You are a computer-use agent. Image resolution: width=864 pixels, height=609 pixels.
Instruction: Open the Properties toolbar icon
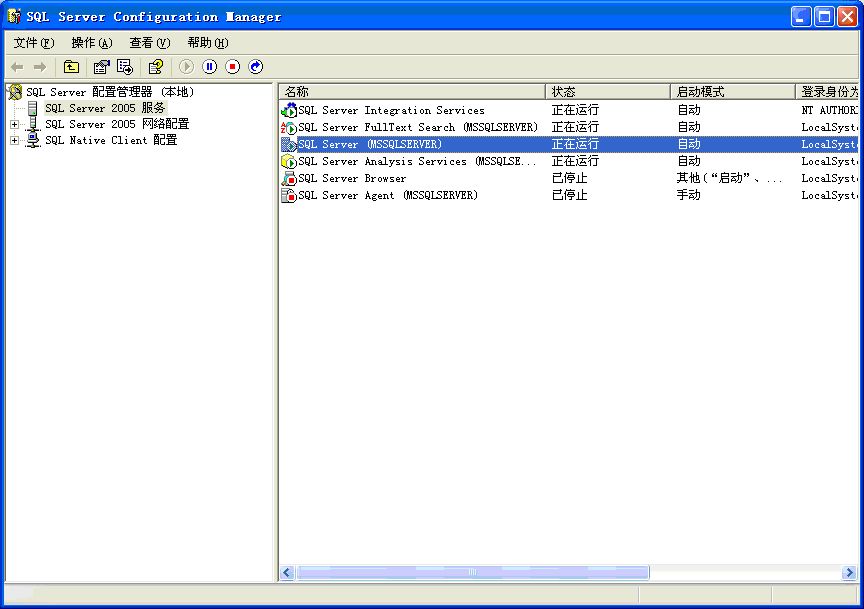(101, 67)
